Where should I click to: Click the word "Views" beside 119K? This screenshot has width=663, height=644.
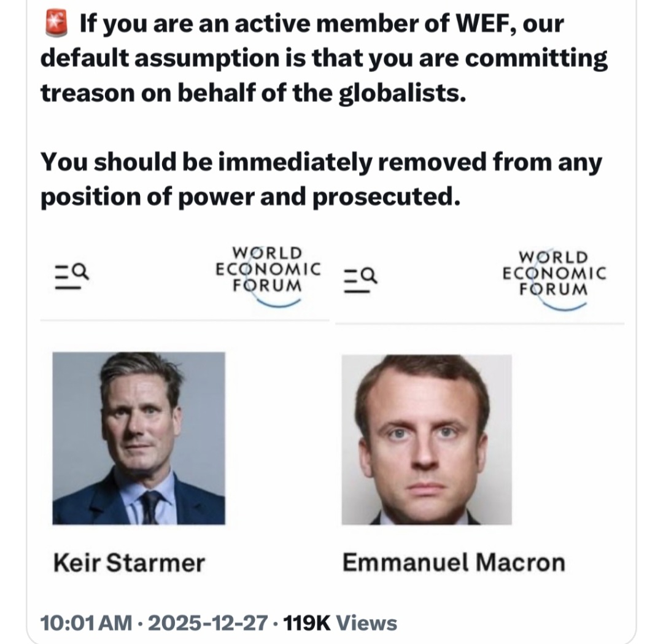[367, 623]
